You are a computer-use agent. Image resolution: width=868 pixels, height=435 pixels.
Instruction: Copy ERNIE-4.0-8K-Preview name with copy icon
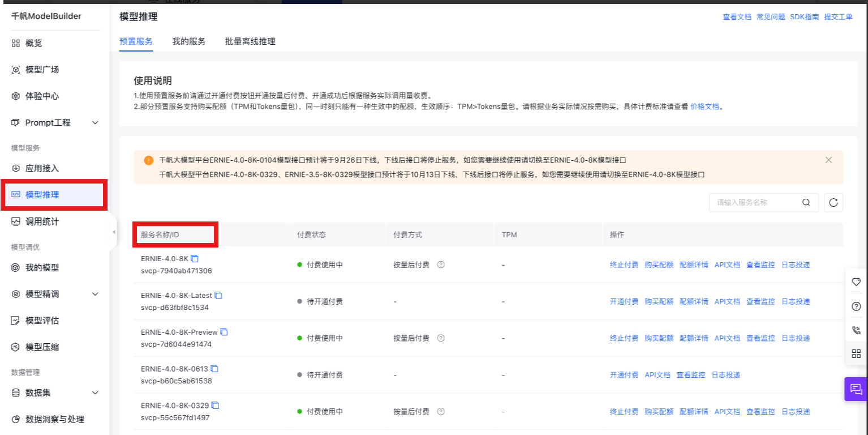point(224,332)
